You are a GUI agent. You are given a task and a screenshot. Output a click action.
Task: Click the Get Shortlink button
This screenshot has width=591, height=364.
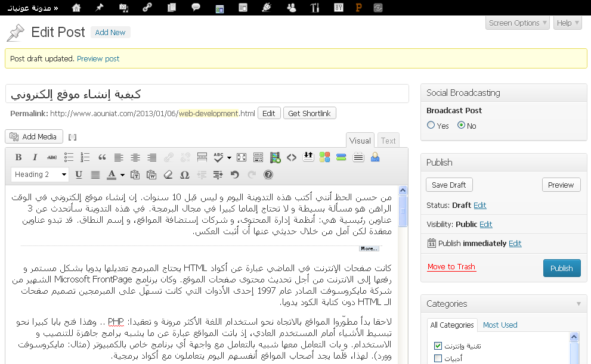point(310,113)
